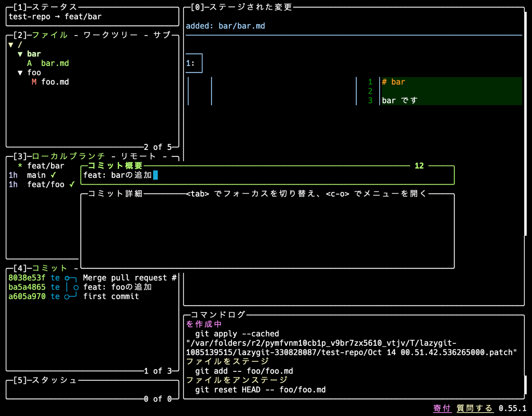
Task: Click the merge commit graph node for 8038e53f
Action: (x=67, y=278)
